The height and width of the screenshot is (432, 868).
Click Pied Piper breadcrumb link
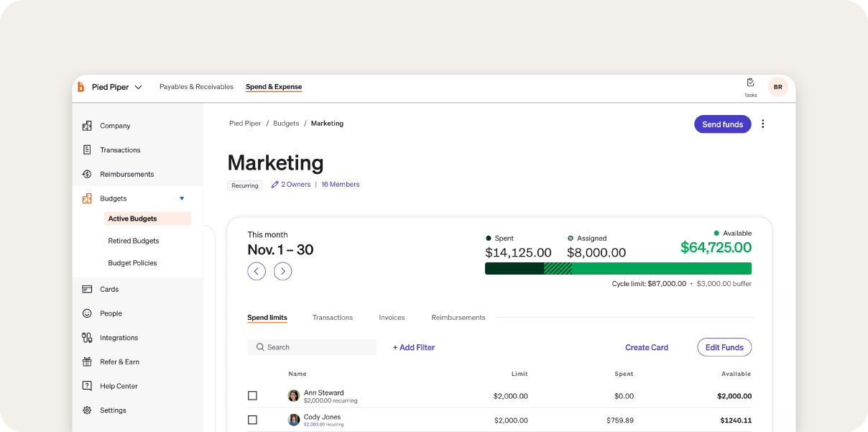[245, 124]
